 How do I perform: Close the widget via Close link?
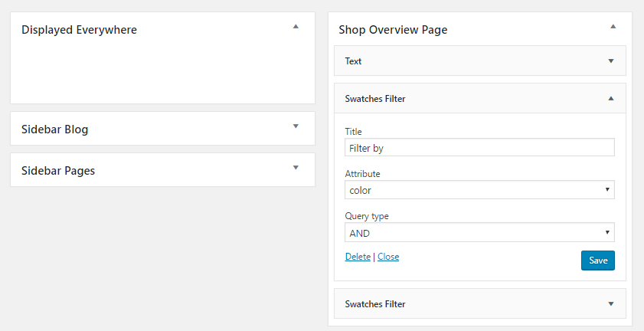coord(388,257)
